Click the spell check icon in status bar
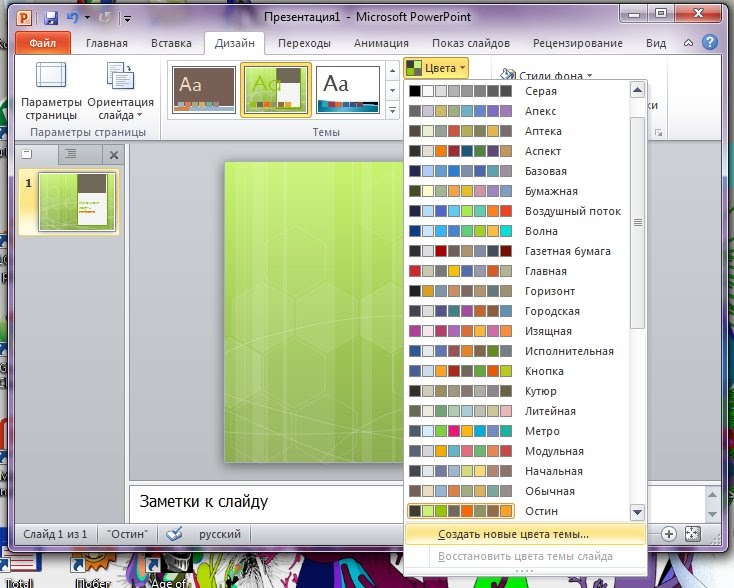The width and height of the screenshot is (734, 588). (x=175, y=534)
